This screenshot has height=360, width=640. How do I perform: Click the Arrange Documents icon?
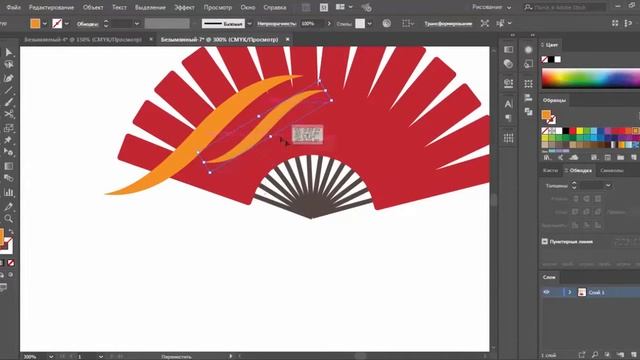tap(340, 7)
